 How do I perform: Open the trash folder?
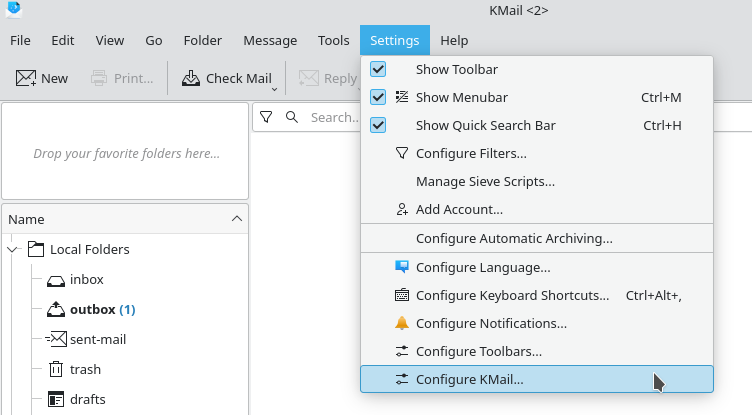85,369
